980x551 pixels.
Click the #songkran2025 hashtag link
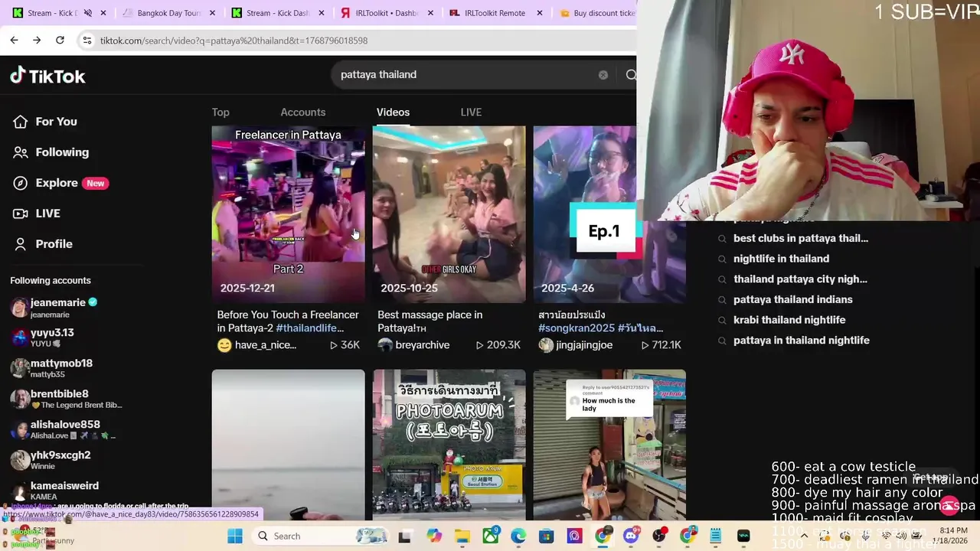click(577, 328)
